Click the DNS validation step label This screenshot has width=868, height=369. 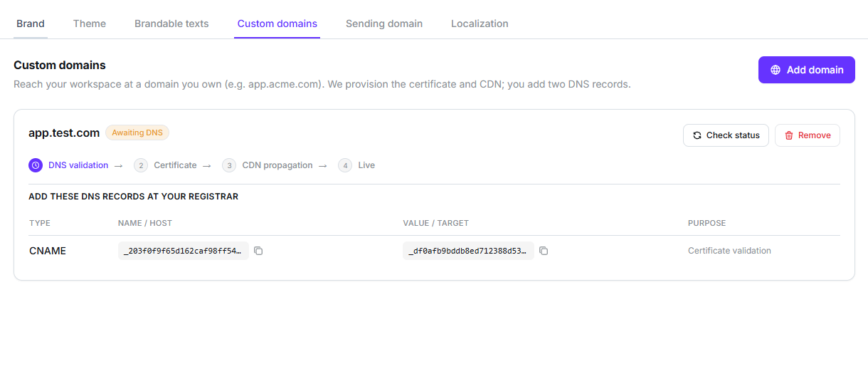point(78,165)
